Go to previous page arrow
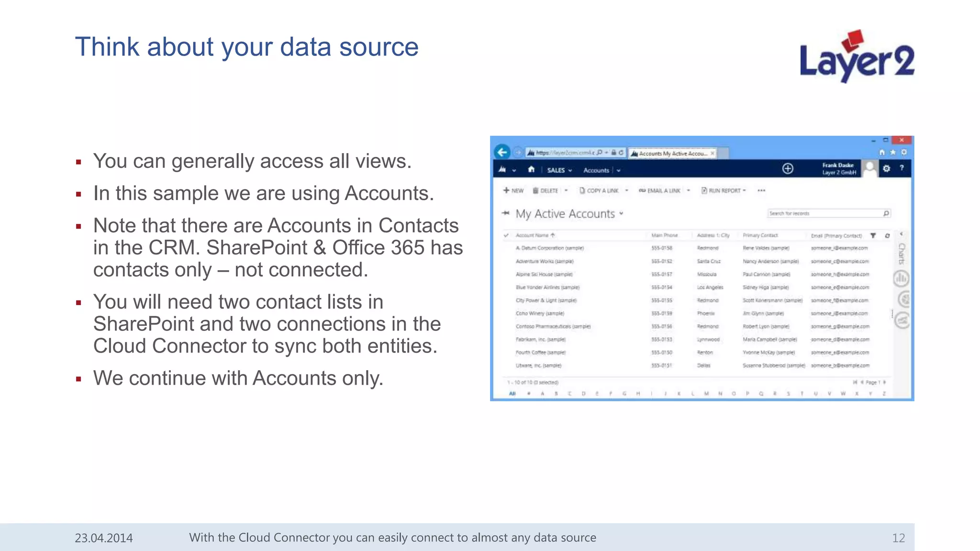This screenshot has height=551, width=980. (x=862, y=382)
